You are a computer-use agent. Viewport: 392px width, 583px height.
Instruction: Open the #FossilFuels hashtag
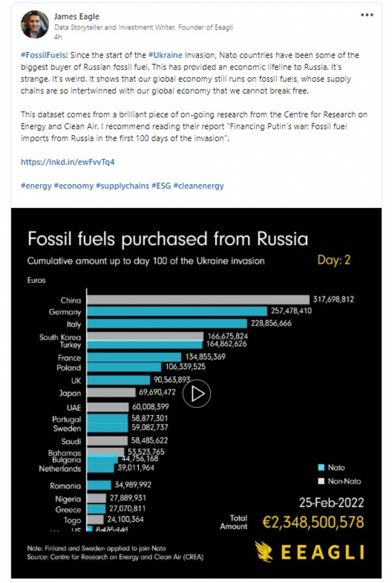[x=44, y=55]
